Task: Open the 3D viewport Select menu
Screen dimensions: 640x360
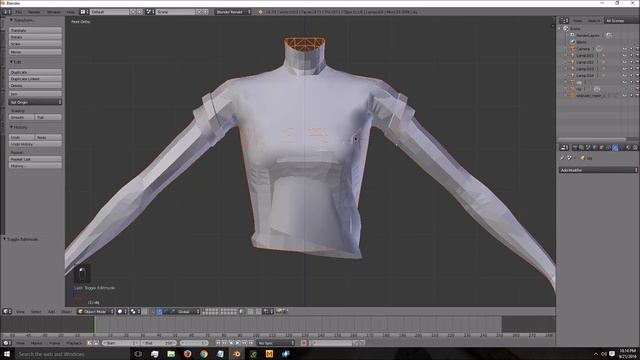Action: click(x=36, y=311)
